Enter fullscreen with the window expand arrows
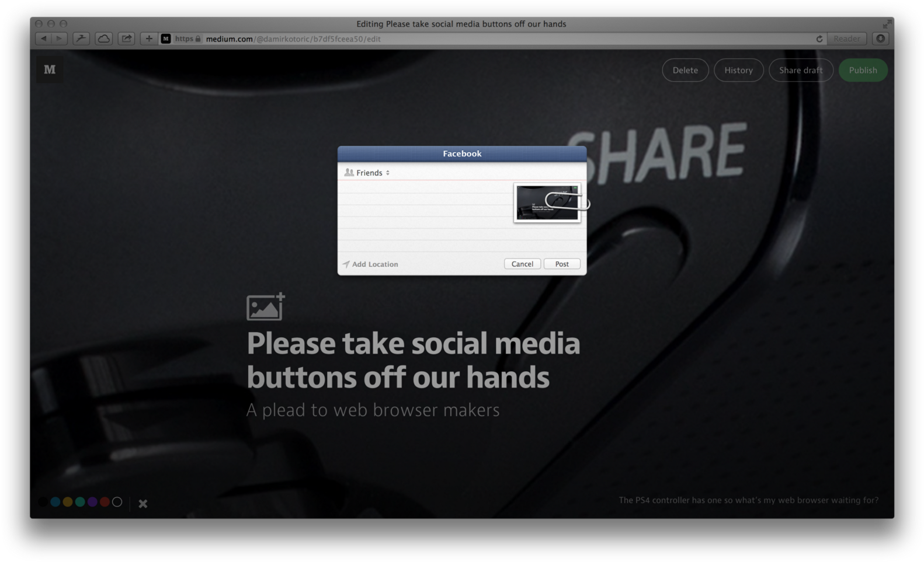This screenshot has height=562, width=924. [887, 24]
